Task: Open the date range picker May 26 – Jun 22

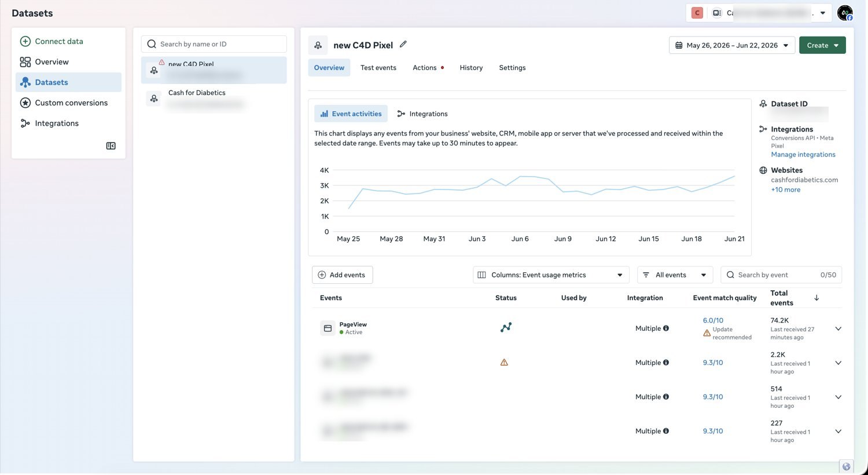Action: tap(731, 45)
